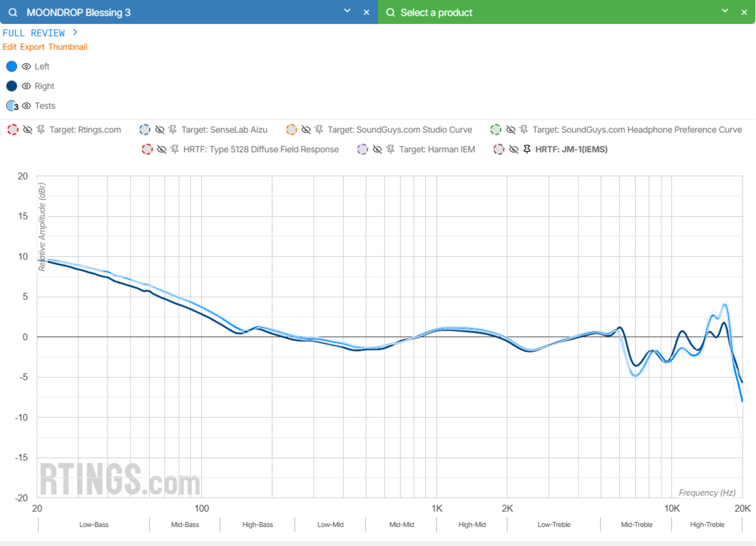Click search icon in green product selector
The image size is (756, 546).
point(390,12)
